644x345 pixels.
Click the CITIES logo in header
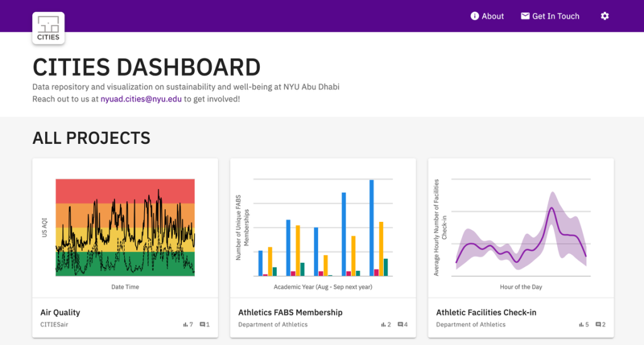[48, 28]
